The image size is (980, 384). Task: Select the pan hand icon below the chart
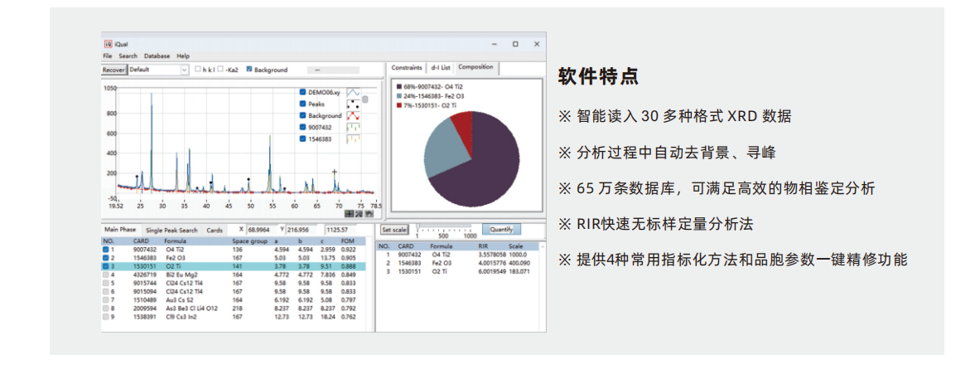(368, 213)
